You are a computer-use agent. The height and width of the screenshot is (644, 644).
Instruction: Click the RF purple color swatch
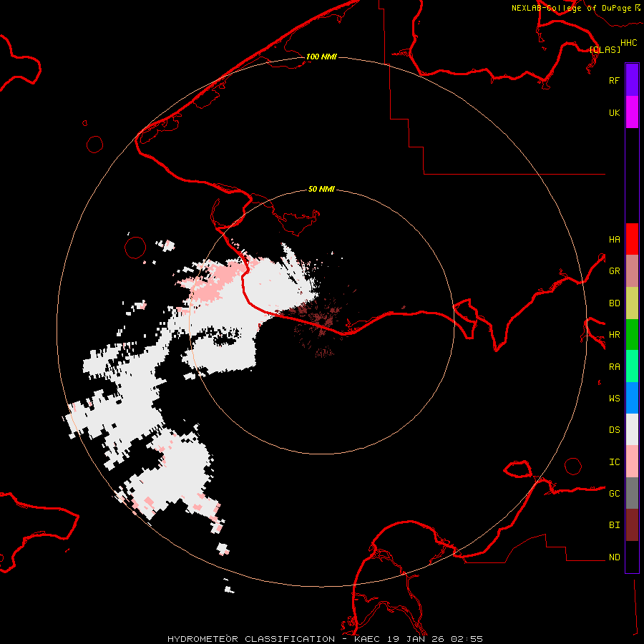(x=632, y=80)
